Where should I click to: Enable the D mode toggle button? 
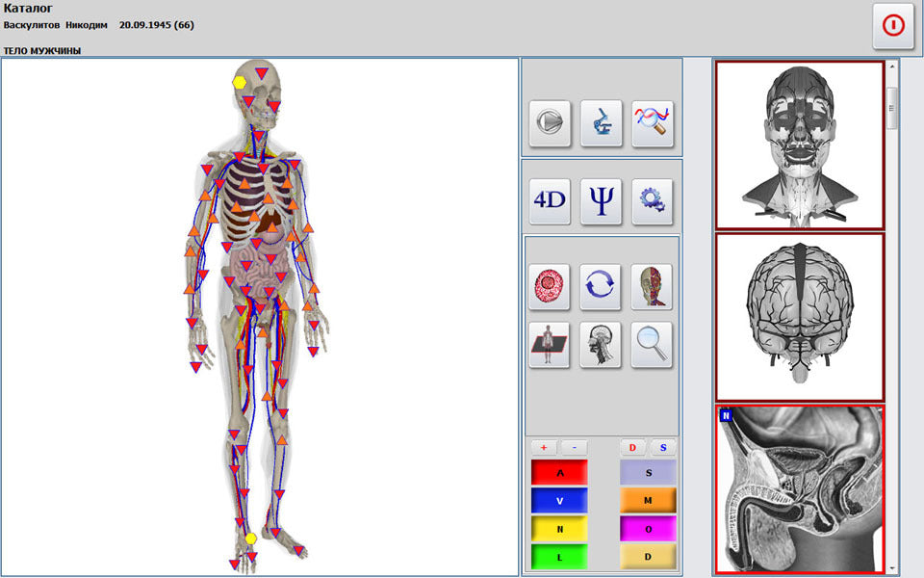click(634, 447)
